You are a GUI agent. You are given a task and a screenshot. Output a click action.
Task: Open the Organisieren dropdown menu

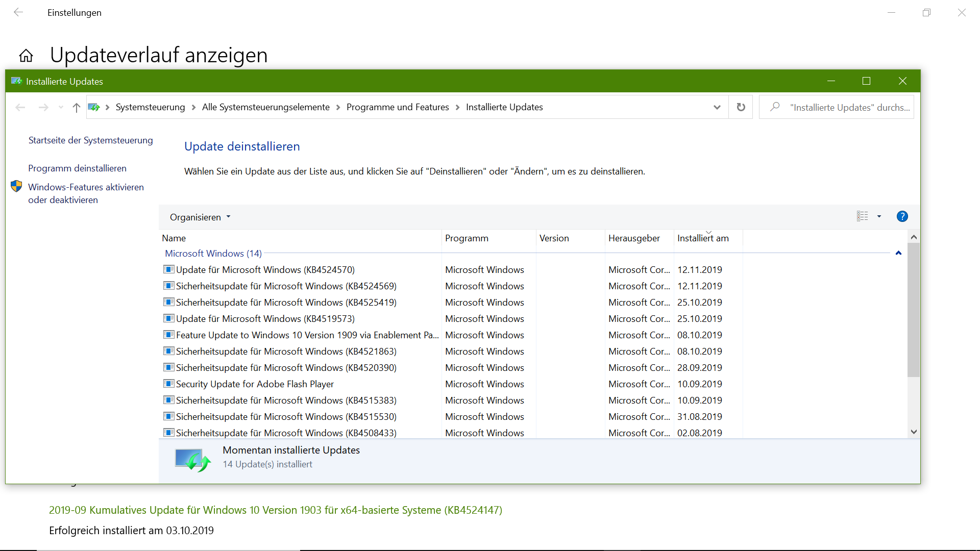(x=200, y=217)
